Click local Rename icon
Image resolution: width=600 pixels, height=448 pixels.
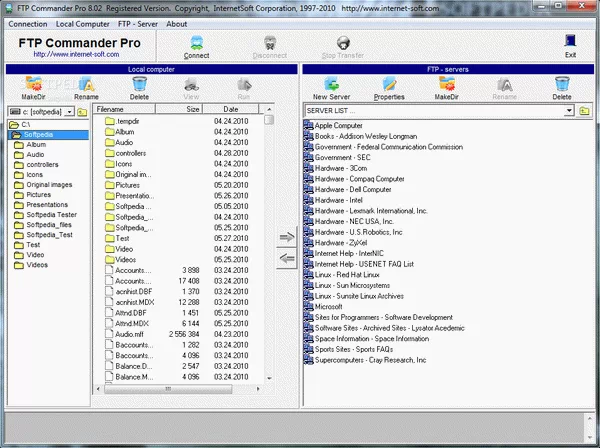86,85
